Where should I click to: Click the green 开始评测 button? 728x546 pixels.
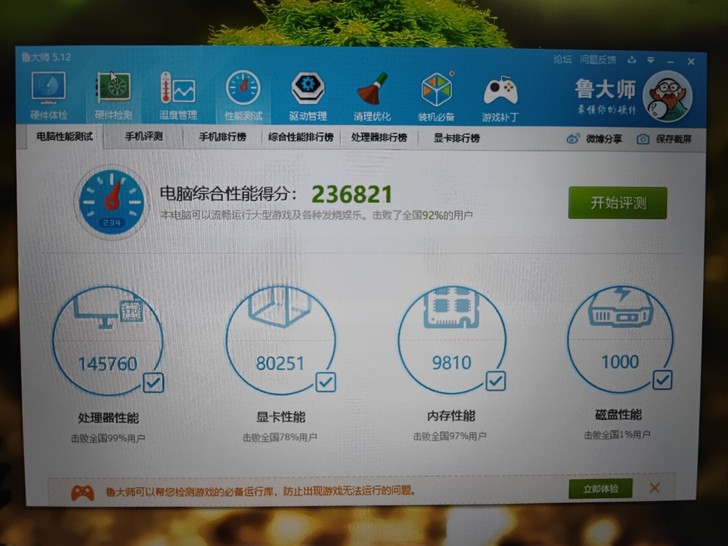(618, 203)
